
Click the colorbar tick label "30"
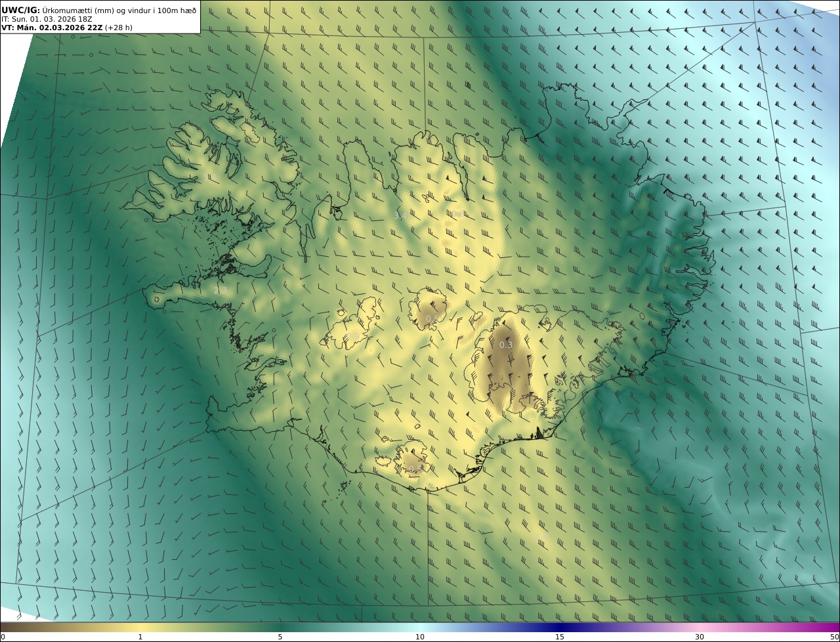pos(700,637)
